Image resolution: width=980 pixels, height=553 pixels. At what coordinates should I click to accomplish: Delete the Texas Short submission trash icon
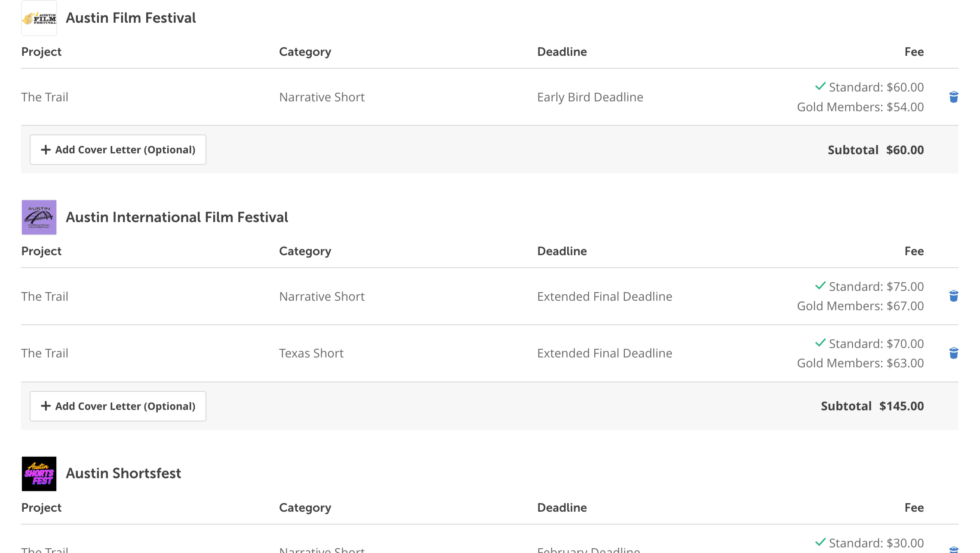953,353
